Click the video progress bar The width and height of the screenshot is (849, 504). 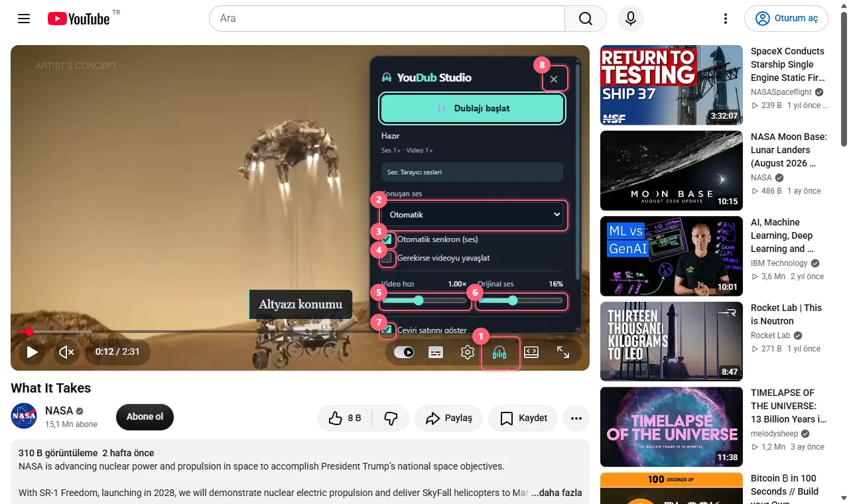click(300, 331)
